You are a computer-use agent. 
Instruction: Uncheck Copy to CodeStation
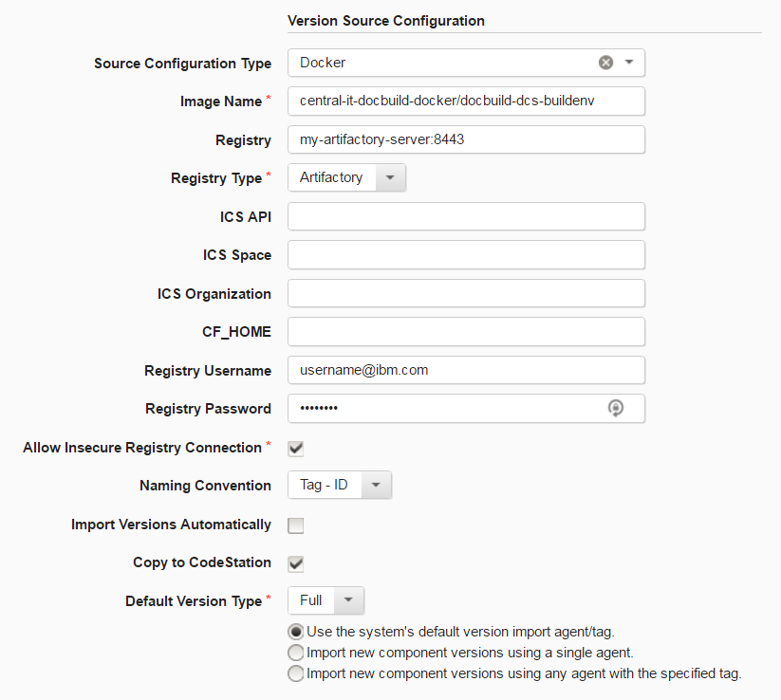[294, 562]
